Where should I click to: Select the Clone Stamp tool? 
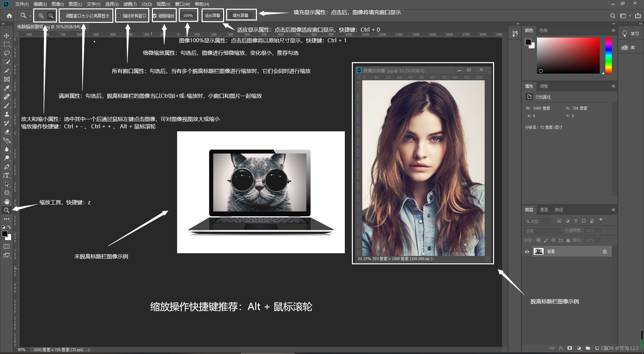click(7, 114)
